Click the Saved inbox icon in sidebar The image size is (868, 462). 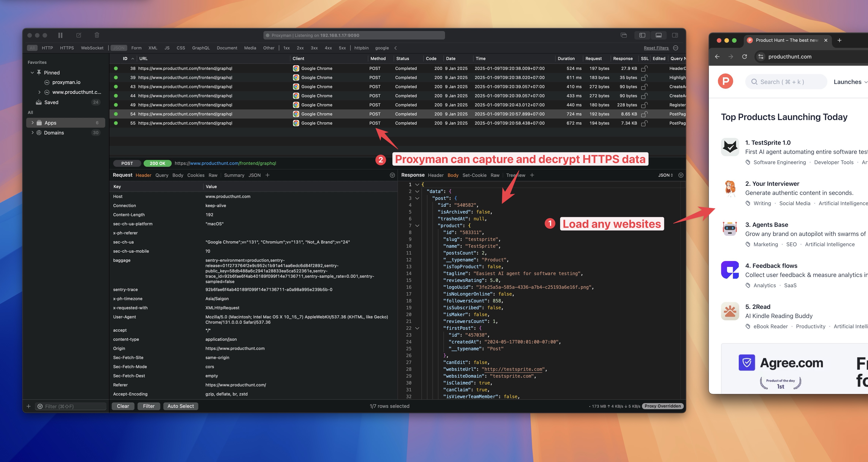tap(39, 102)
